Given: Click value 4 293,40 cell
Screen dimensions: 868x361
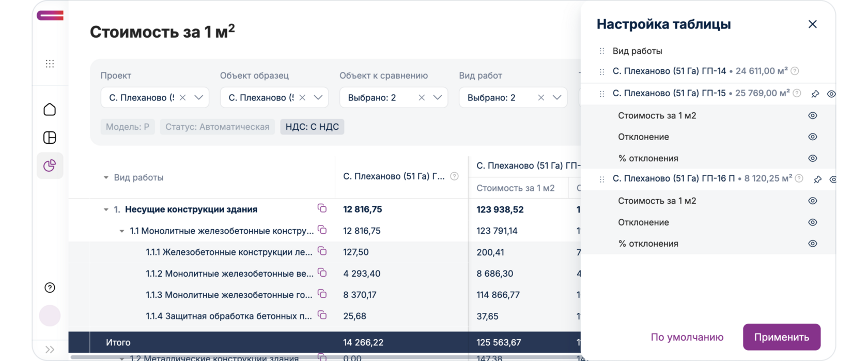Looking at the screenshot, I should coord(362,274).
